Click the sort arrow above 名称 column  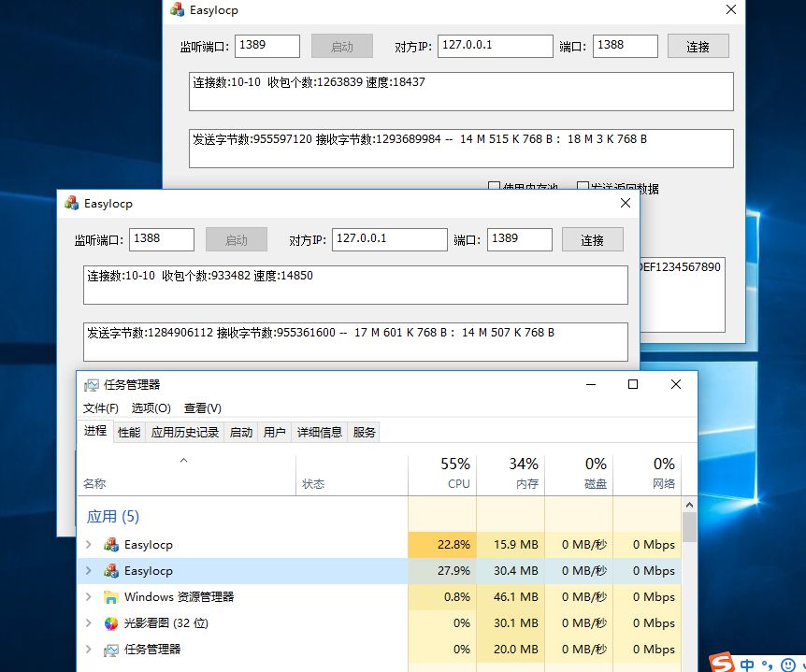point(183,461)
